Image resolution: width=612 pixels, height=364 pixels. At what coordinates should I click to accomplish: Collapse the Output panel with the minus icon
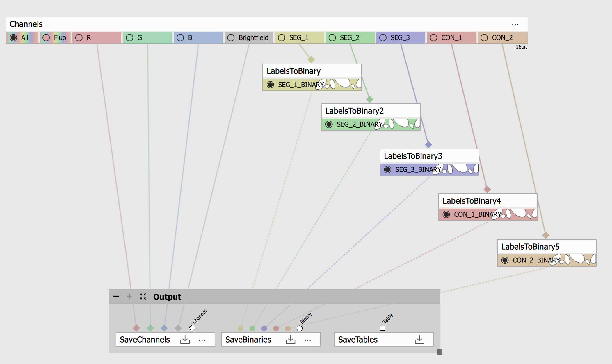click(117, 297)
